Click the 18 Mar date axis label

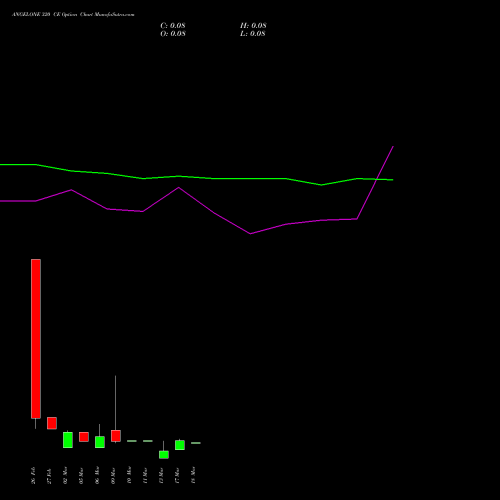193,475
